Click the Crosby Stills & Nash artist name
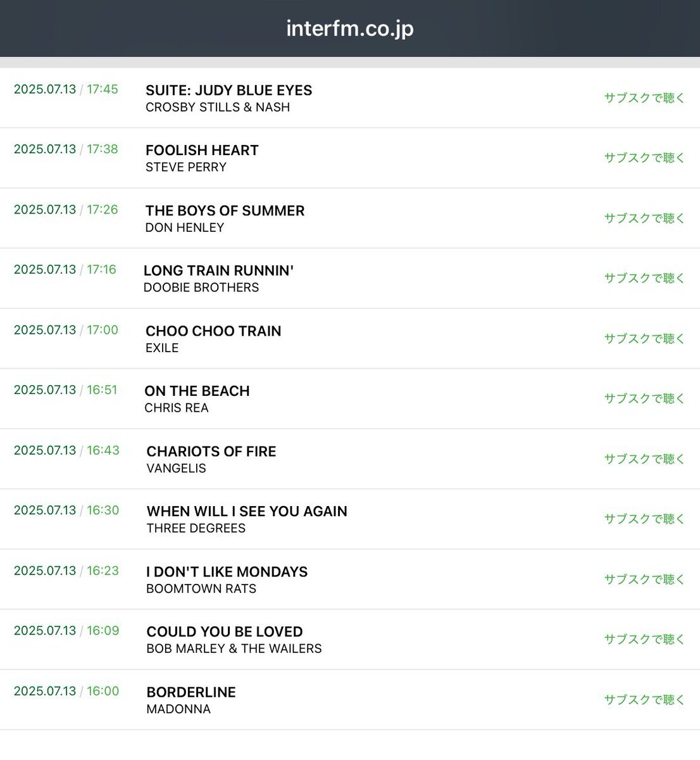700x760 pixels. point(218,107)
